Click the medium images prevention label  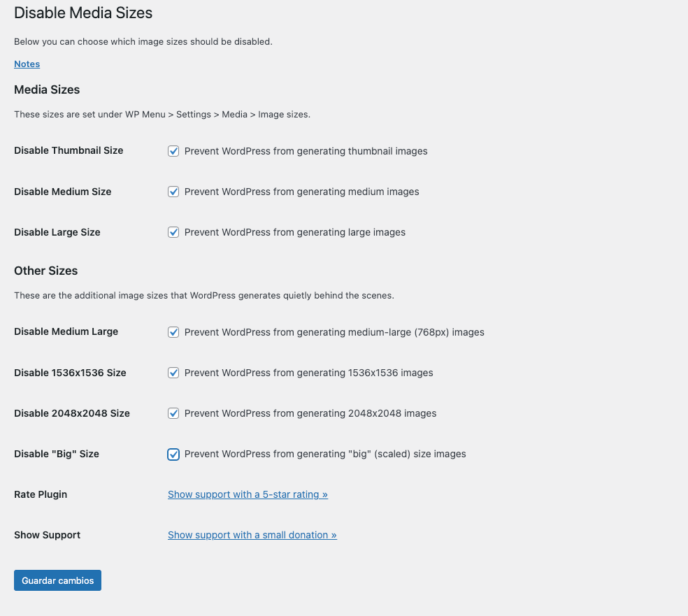click(302, 192)
